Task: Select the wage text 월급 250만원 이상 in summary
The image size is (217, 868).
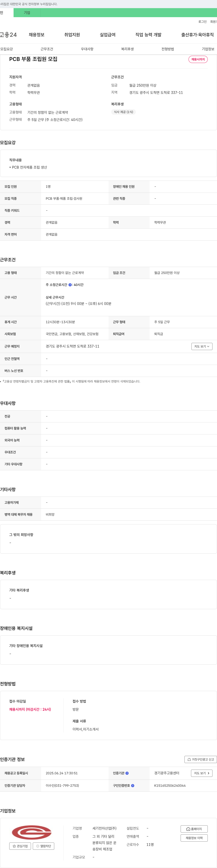Action: pos(143,85)
